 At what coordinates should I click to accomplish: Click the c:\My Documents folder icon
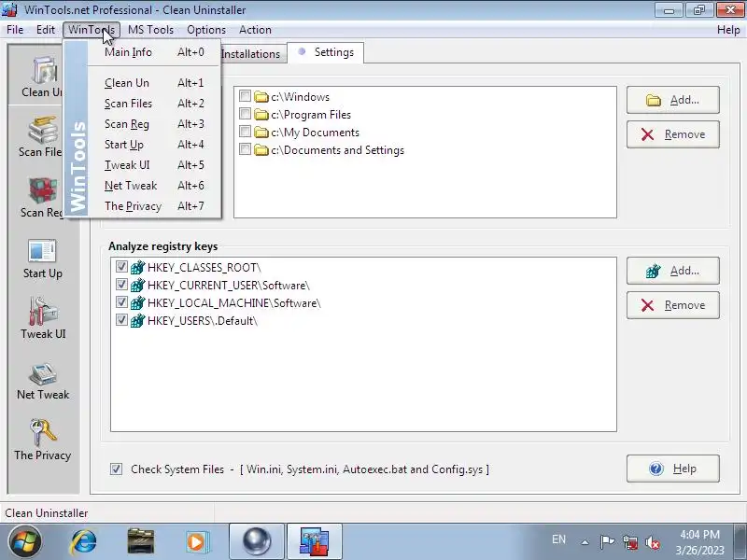pos(261,133)
